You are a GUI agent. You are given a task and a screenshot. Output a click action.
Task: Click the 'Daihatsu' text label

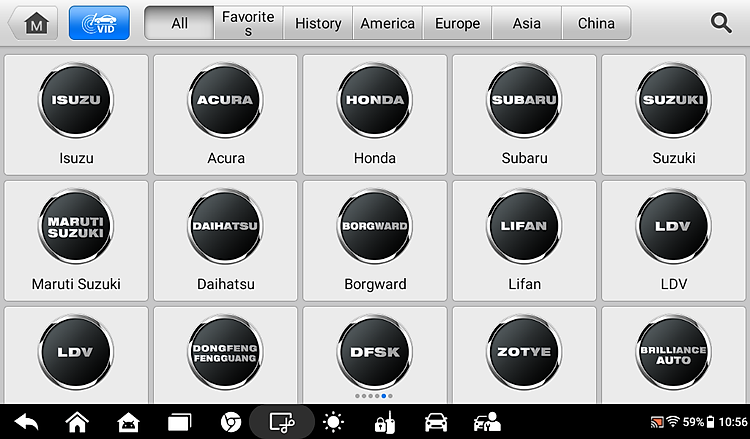click(x=226, y=284)
